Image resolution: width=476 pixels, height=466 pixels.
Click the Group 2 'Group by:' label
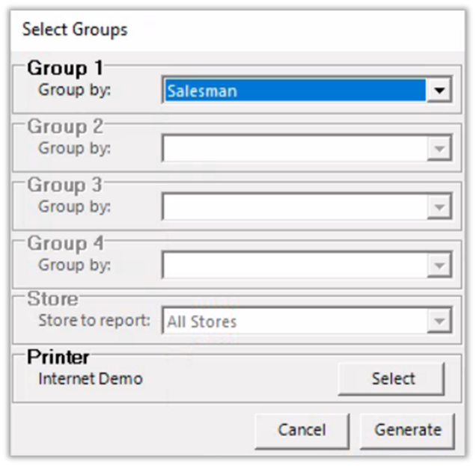(74, 148)
